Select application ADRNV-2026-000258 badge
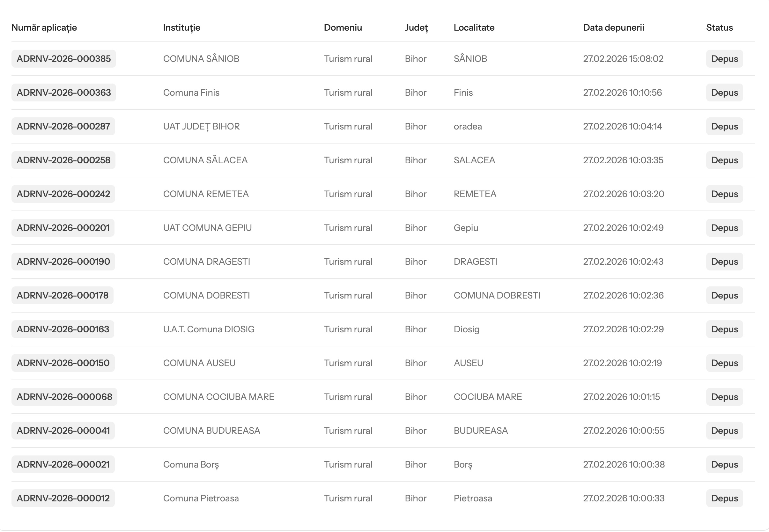The width and height of the screenshot is (769, 532). [x=63, y=160]
